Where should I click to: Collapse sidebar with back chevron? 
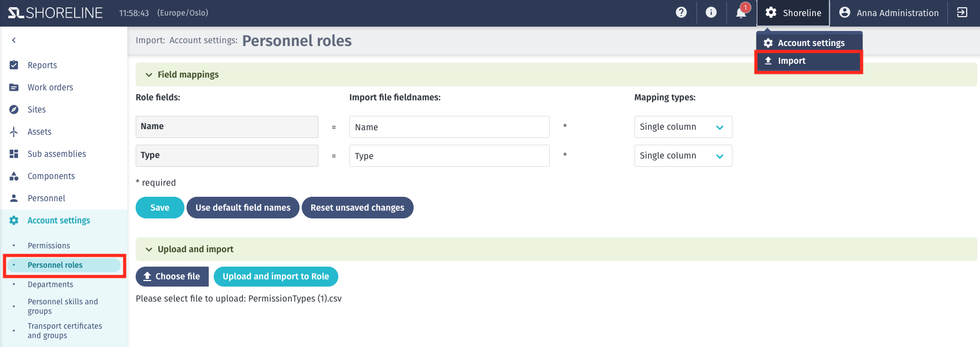14,40
